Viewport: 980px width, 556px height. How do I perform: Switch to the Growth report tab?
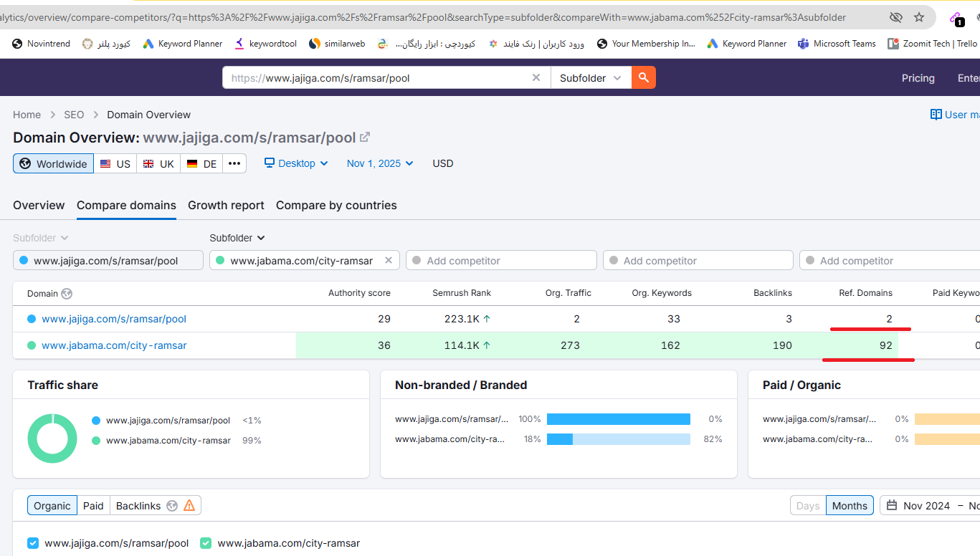pyautogui.click(x=226, y=205)
